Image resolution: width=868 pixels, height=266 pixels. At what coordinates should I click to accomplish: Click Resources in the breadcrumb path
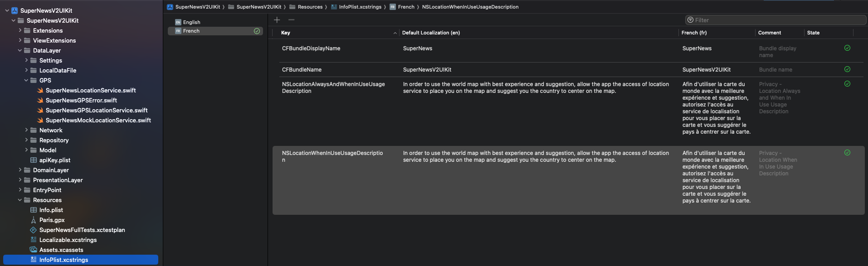coord(310,7)
